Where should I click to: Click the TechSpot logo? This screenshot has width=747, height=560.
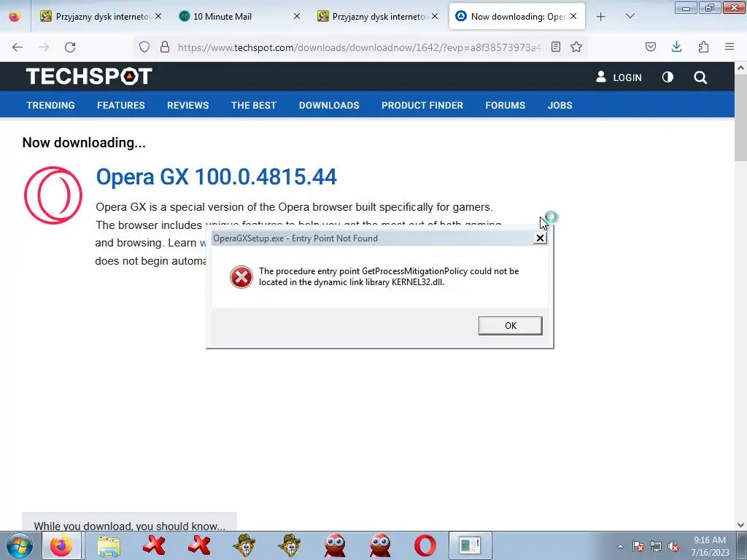89,76
